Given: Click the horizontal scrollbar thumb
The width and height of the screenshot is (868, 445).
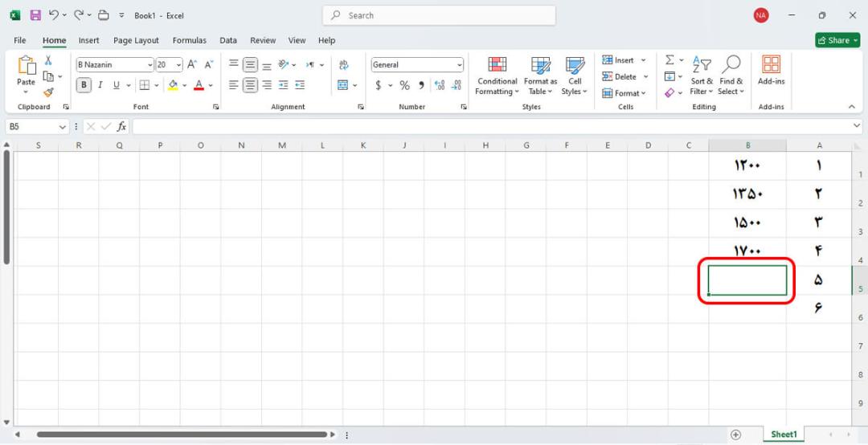Looking at the screenshot, I should tap(182, 435).
